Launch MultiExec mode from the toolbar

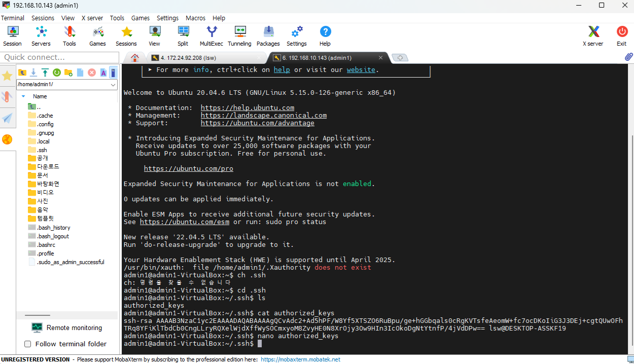point(212,36)
